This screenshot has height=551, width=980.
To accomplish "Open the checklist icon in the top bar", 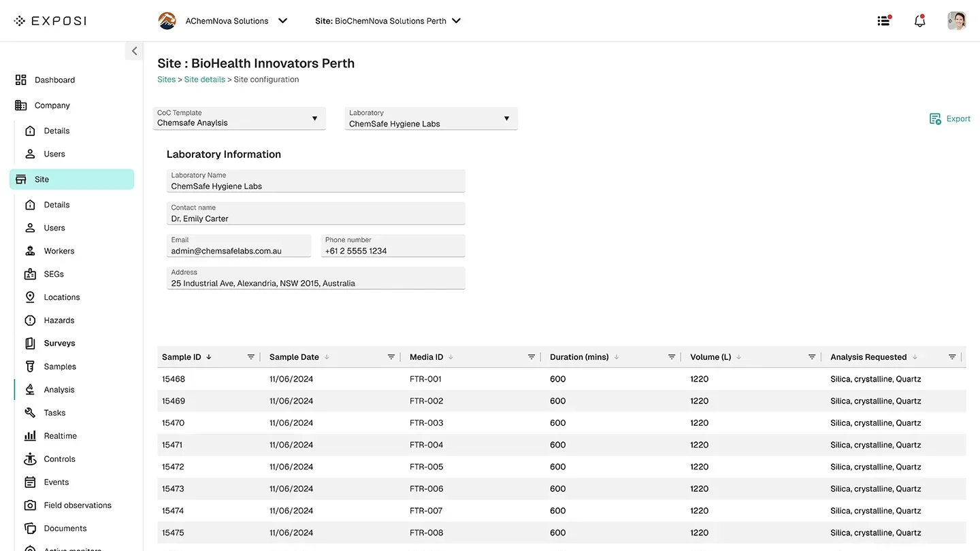I will [883, 20].
